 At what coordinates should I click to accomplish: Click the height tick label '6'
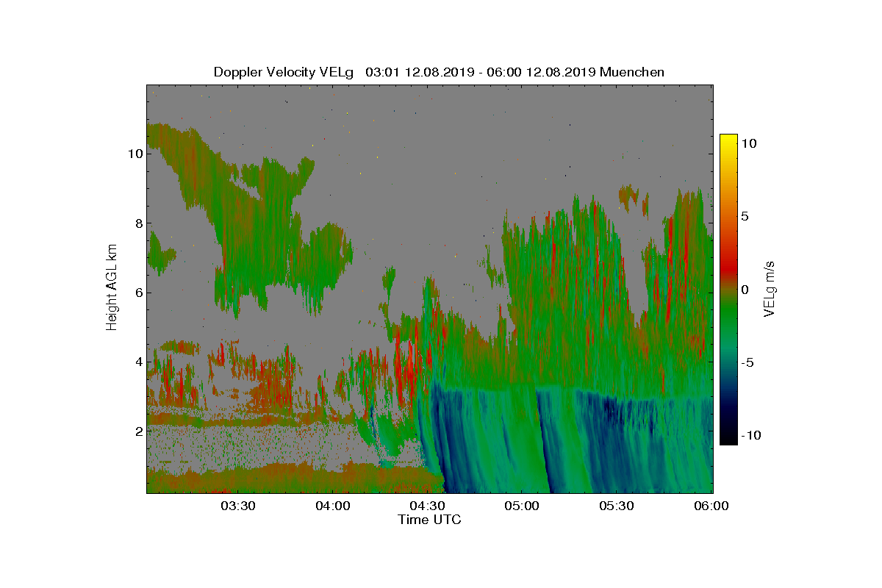138,293
